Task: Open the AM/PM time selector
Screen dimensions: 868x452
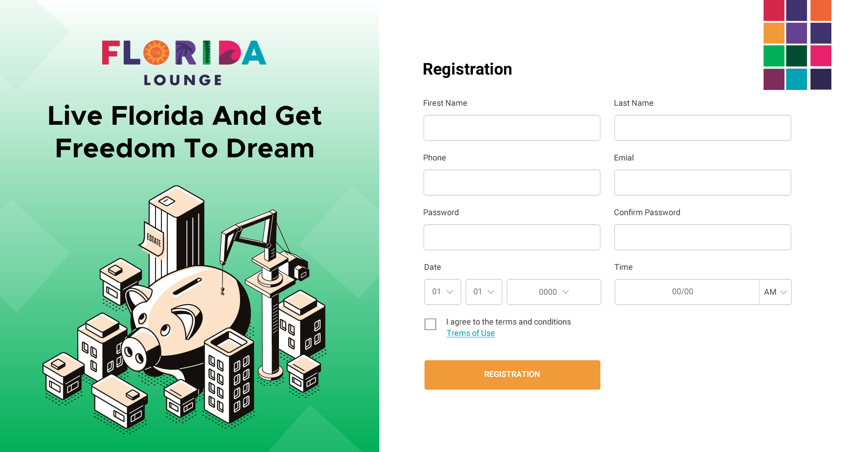Action: (775, 292)
